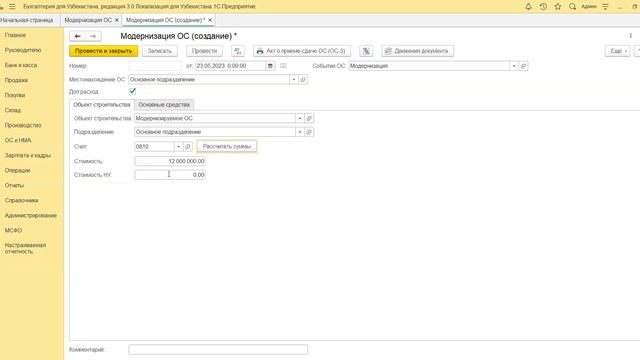The width and height of the screenshot is (640, 360).
Task: Switch to Начальная страница tab
Action: (27, 20)
